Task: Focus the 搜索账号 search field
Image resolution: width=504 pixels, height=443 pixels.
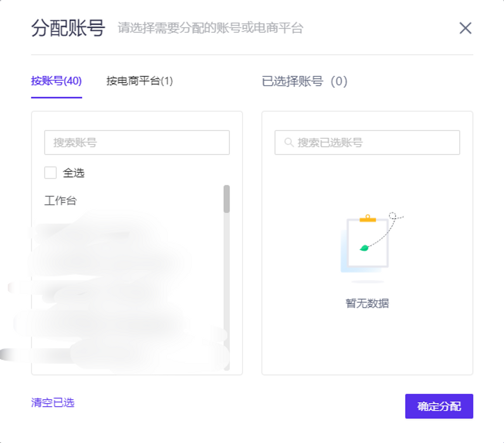Action: pos(137,143)
